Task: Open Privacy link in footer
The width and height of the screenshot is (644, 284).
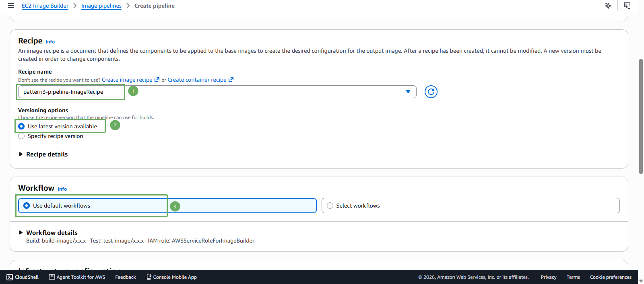Action: click(x=549, y=277)
